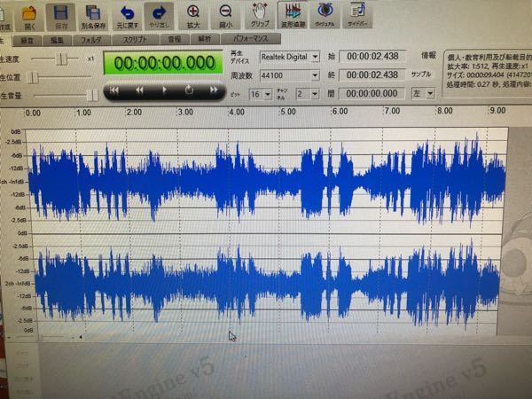
Task: Toggle the loop playback button
Action: (x=189, y=90)
